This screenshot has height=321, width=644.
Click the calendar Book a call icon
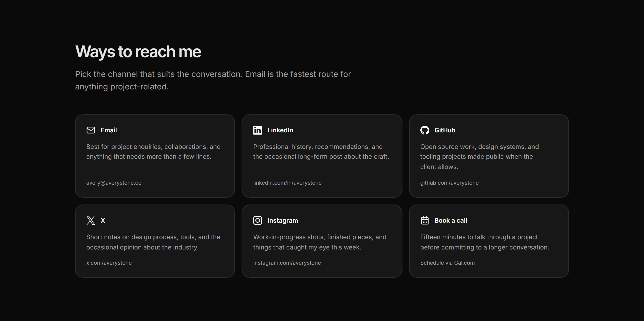click(424, 220)
